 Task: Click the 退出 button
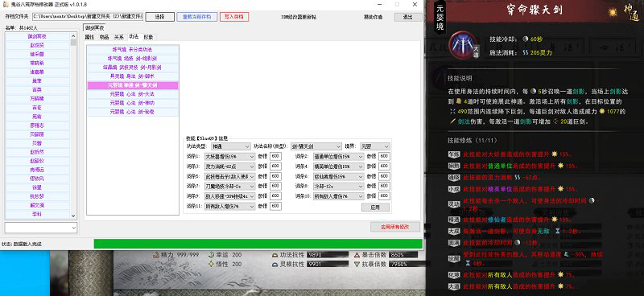(x=408, y=17)
